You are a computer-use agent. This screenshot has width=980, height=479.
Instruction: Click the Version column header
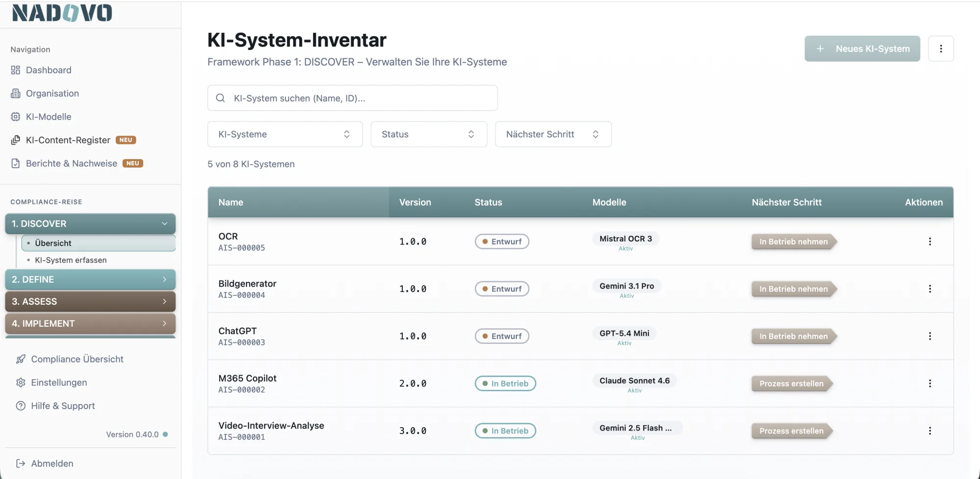coord(415,202)
